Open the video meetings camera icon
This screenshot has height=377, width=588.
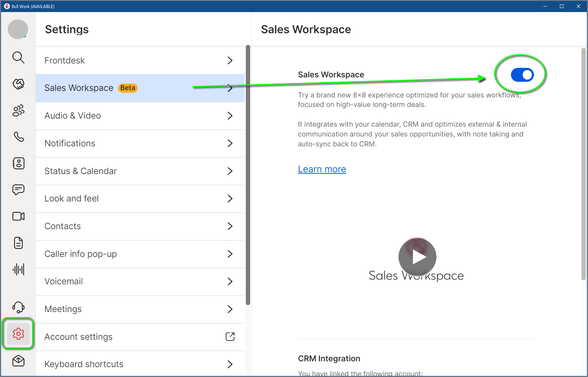pyautogui.click(x=18, y=216)
